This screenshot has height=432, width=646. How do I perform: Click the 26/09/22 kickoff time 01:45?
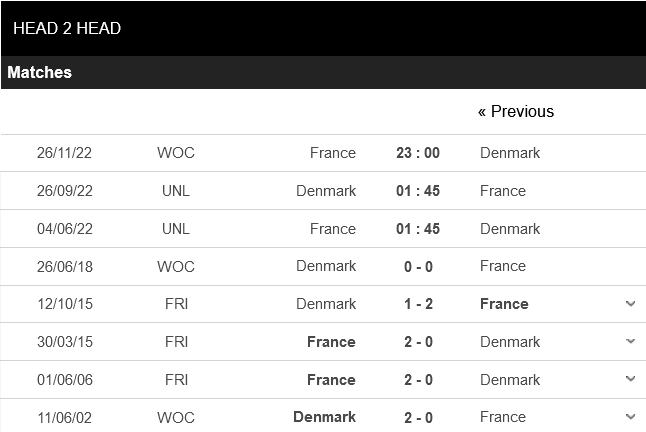click(x=418, y=191)
